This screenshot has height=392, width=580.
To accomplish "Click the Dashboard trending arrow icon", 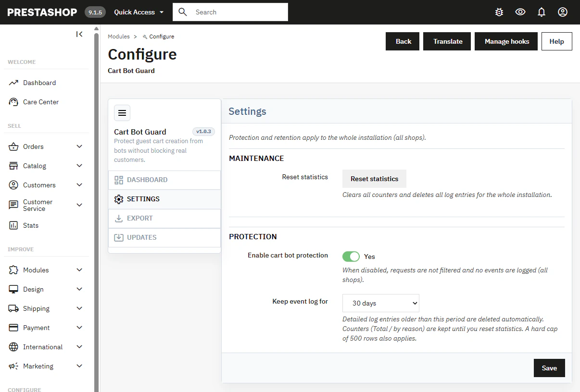I will [13, 83].
